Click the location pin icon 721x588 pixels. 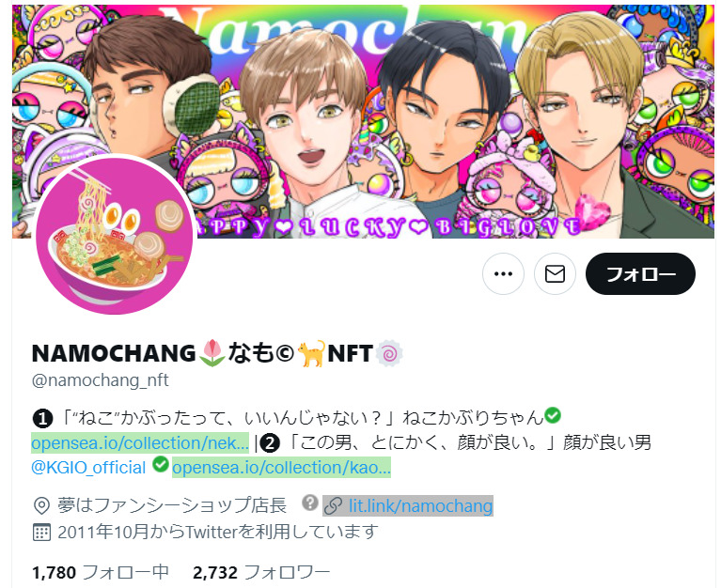(x=41, y=505)
